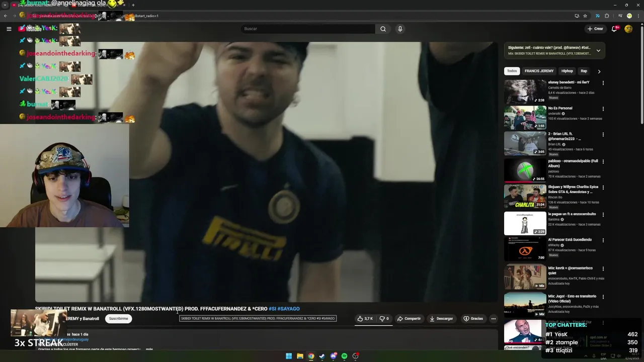Switch to Chrome in the taskbar

pos(311,356)
